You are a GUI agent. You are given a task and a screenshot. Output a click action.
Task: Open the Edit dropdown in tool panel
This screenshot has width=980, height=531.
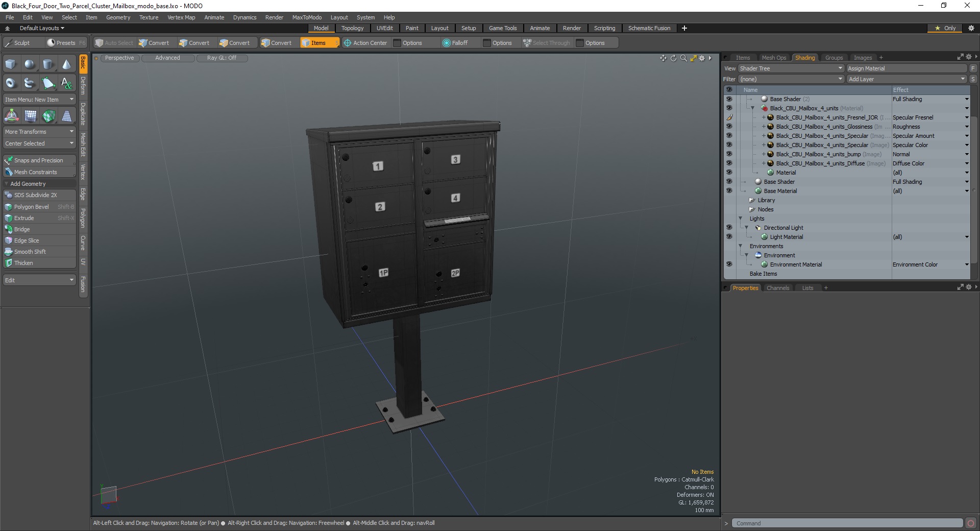coord(39,280)
